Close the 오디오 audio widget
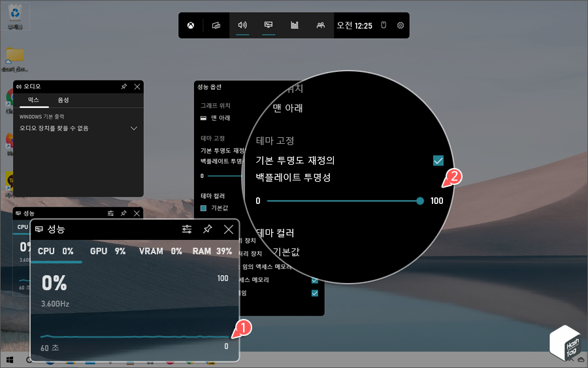This screenshot has width=588, height=368. point(137,87)
